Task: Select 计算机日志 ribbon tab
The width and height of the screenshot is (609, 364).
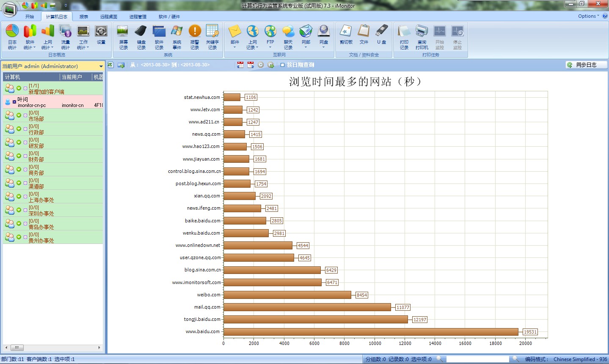Action: tap(56, 16)
